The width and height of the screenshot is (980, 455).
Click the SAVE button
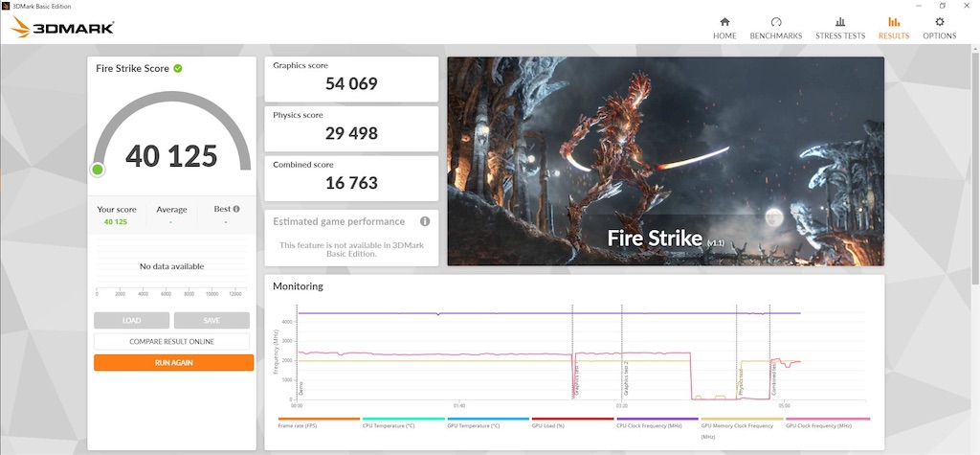[212, 321]
